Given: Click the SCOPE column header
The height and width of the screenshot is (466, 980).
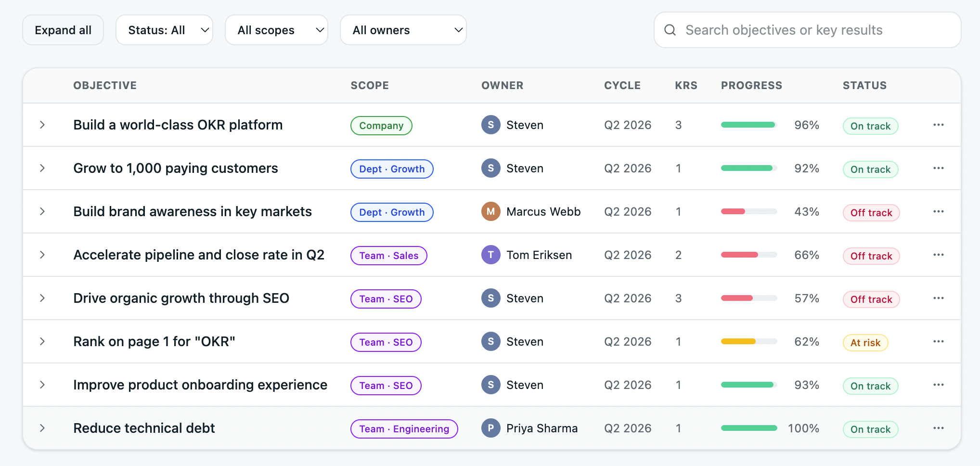Looking at the screenshot, I should pyautogui.click(x=370, y=85).
